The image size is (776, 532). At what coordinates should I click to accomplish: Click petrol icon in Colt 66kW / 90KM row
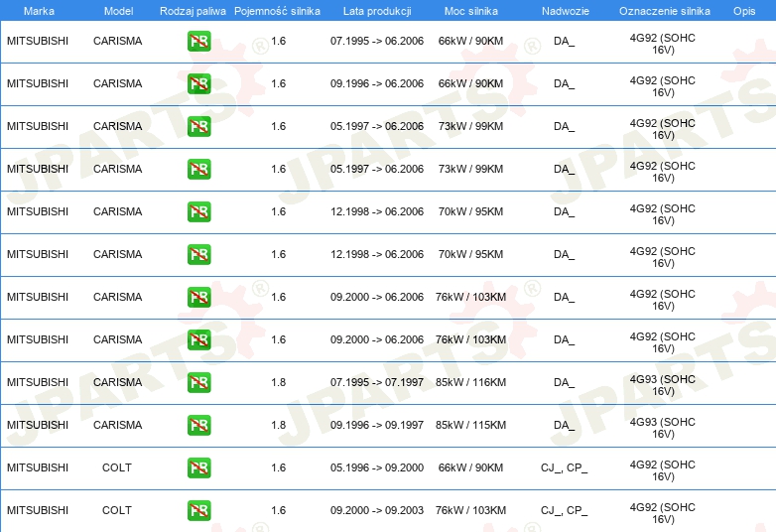pyautogui.click(x=198, y=467)
